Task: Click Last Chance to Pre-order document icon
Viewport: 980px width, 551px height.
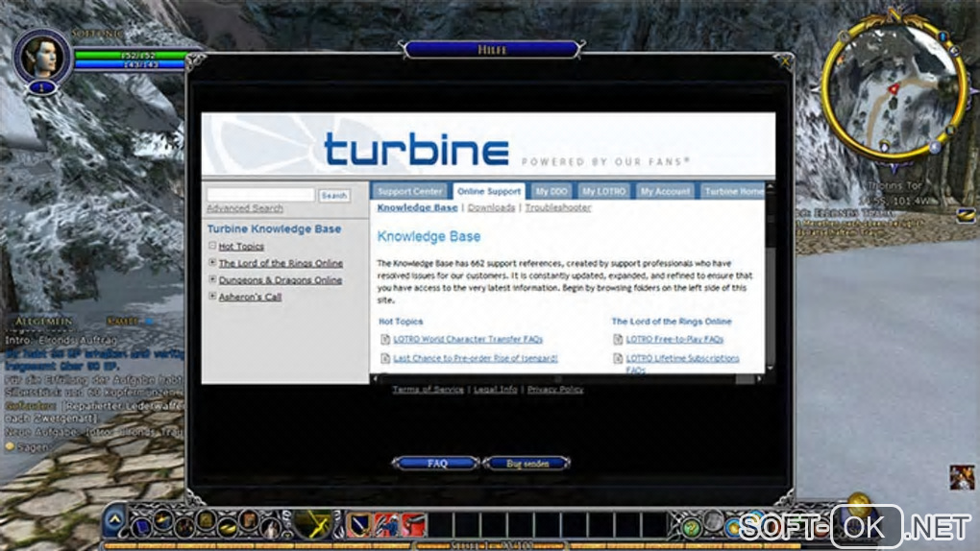Action: click(x=385, y=359)
